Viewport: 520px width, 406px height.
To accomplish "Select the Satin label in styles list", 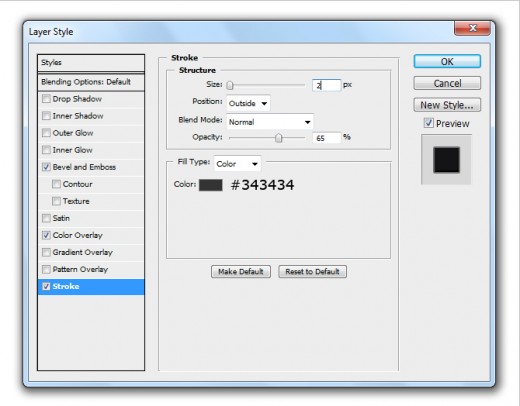I will tap(61, 218).
